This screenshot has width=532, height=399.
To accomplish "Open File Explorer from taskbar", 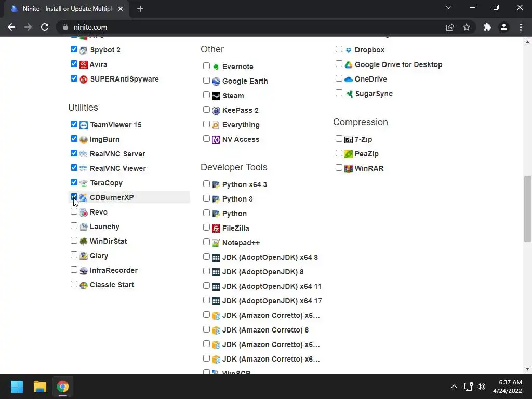I will click(39, 387).
